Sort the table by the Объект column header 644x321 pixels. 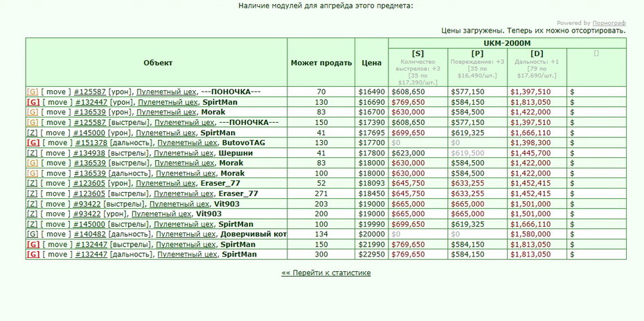pos(158,62)
